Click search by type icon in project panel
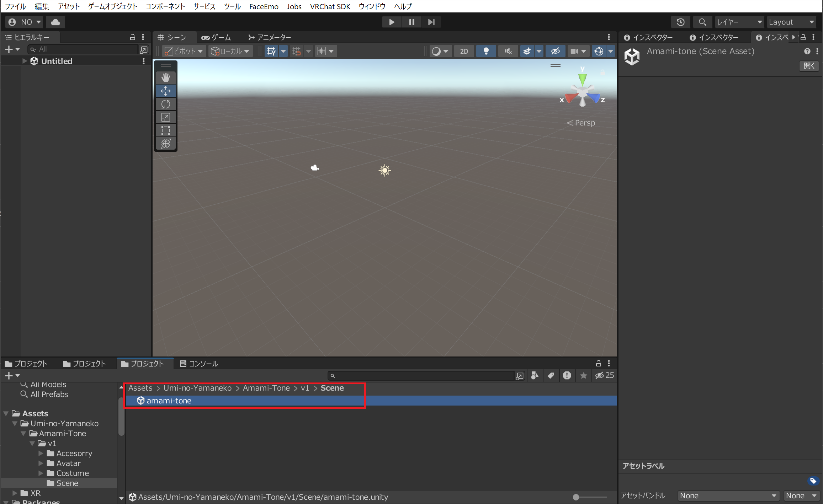This screenshot has height=504, width=823. coord(535,375)
